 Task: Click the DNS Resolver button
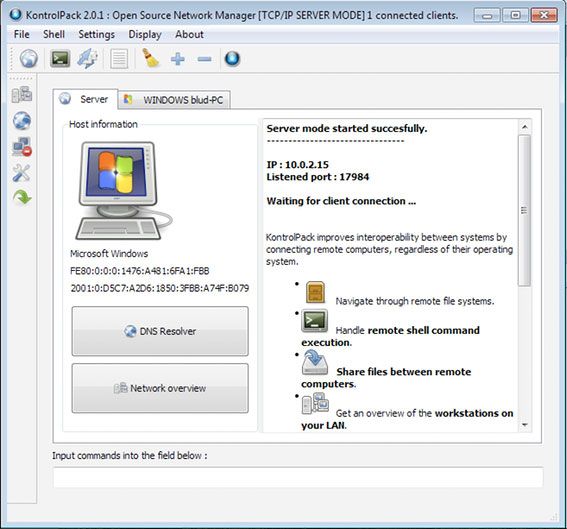(160, 331)
